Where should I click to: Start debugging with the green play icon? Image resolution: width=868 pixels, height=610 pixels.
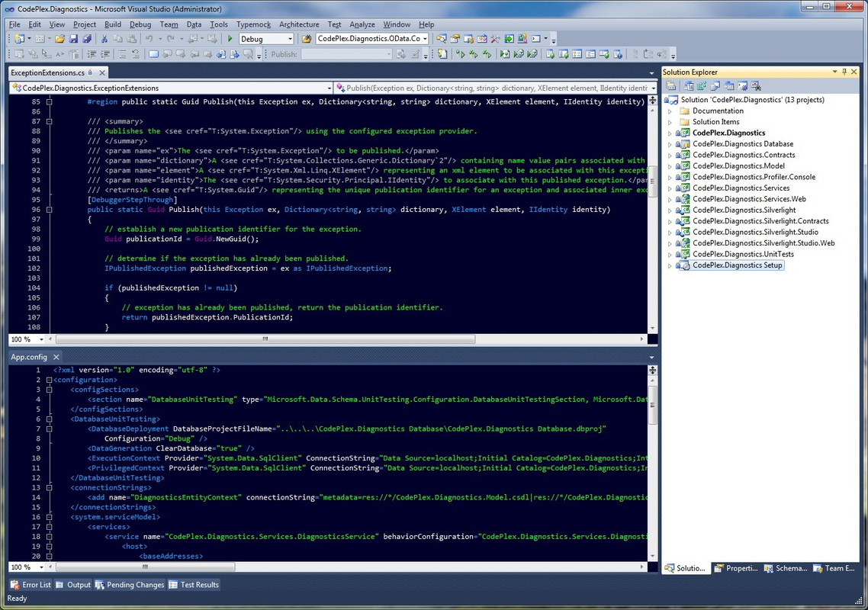230,39
